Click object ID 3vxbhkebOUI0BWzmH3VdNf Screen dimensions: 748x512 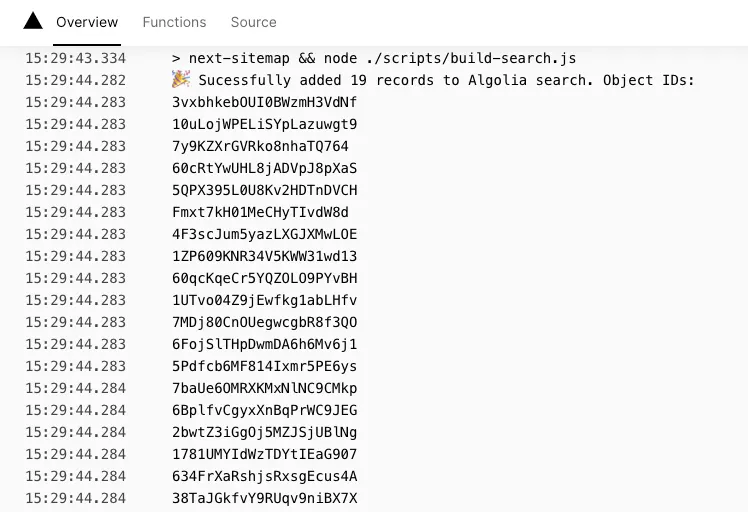[264, 102]
